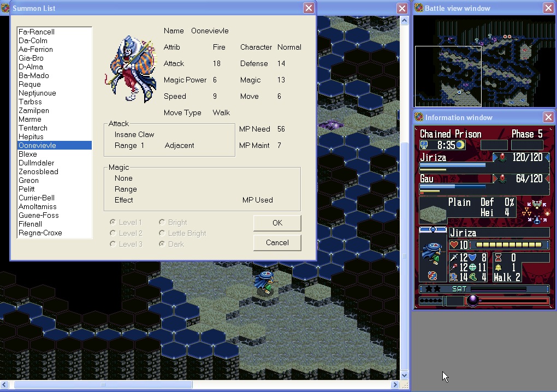Select the Jiriza character sprite on the map
This screenshot has height=392, width=557.
(264, 282)
